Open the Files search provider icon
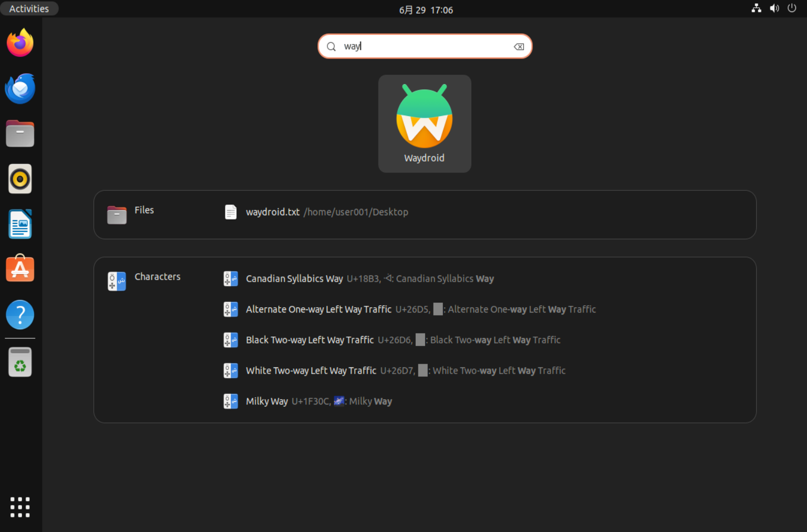This screenshot has width=807, height=532. click(117, 214)
